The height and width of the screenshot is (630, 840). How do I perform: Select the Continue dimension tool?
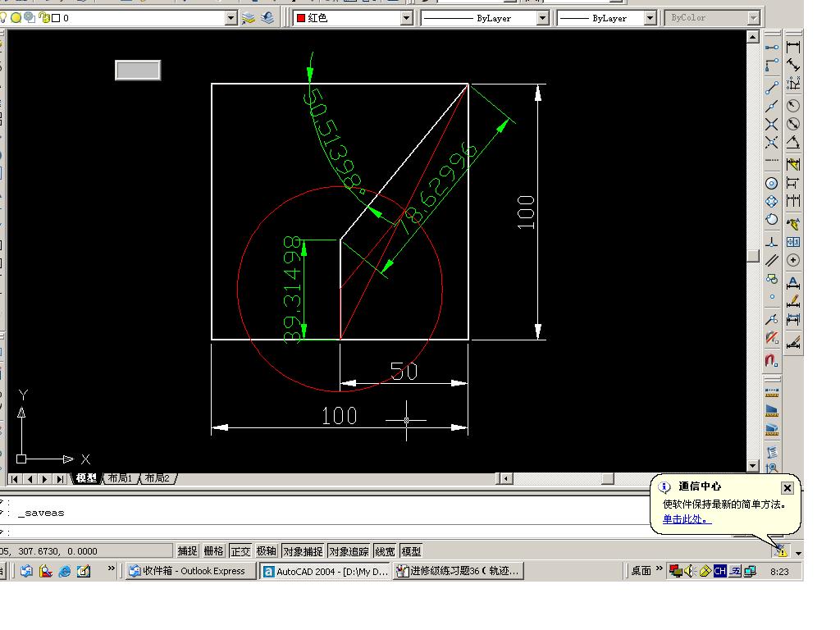pyautogui.click(x=793, y=201)
